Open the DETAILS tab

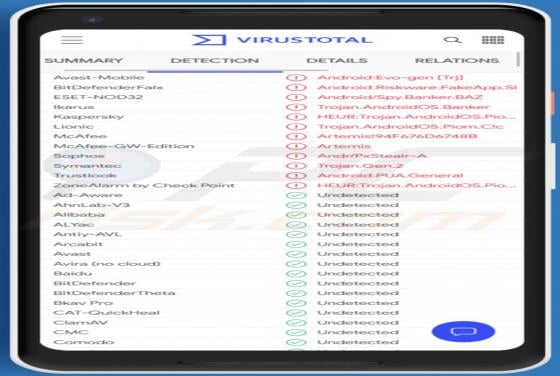click(337, 60)
